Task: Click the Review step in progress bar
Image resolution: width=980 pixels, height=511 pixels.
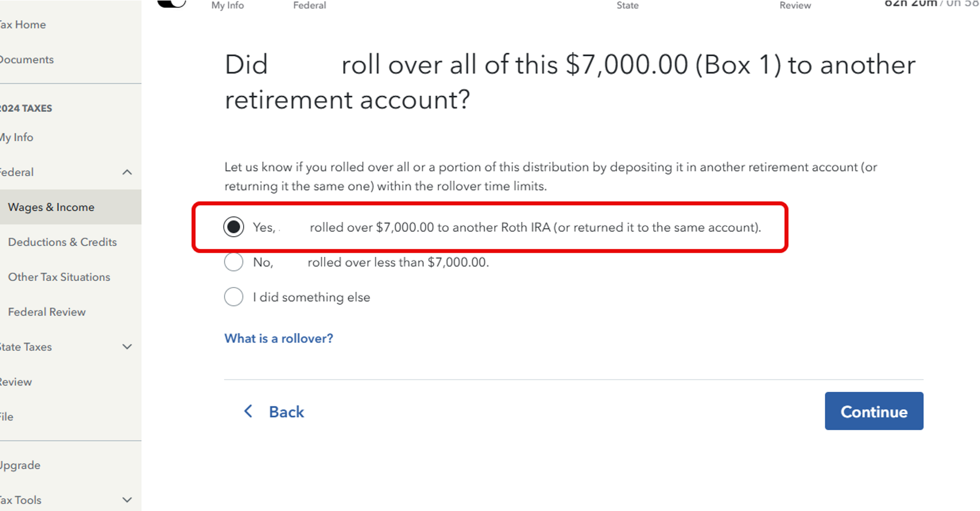Action: pos(795,5)
